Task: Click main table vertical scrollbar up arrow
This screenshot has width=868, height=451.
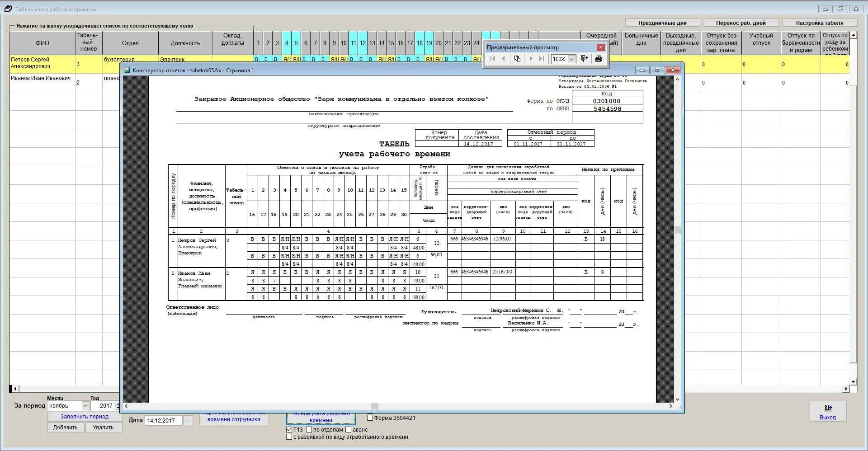Action: tap(854, 35)
